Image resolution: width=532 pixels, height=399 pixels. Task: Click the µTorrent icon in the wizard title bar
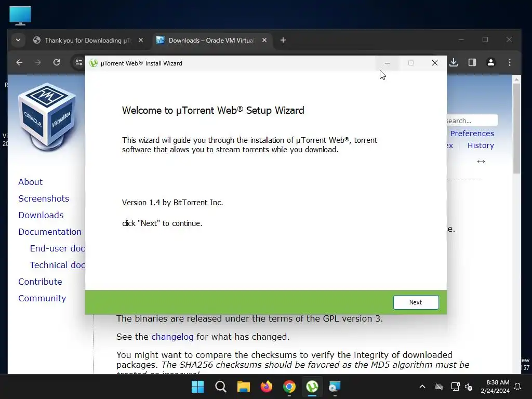pyautogui.click(x=94, y=63)
